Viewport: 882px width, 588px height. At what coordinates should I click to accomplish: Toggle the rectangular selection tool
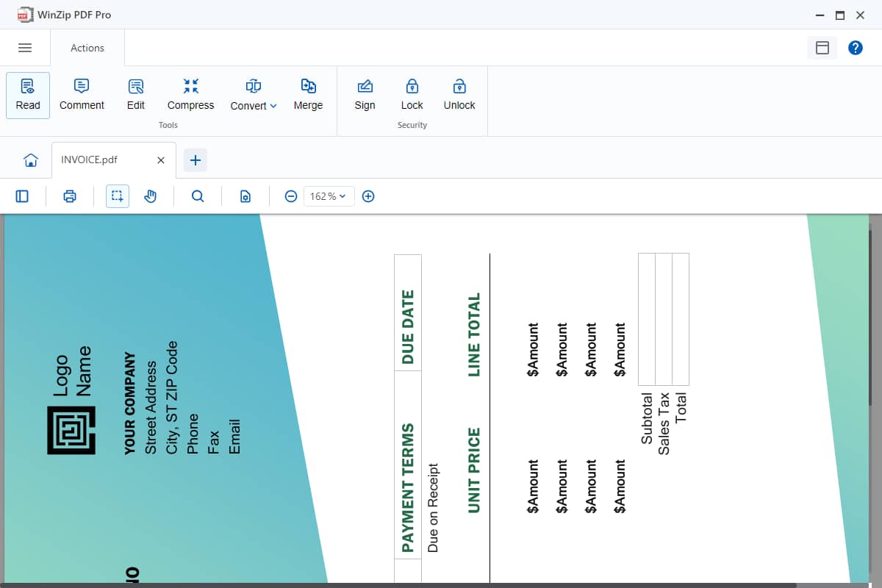(117, 196)
